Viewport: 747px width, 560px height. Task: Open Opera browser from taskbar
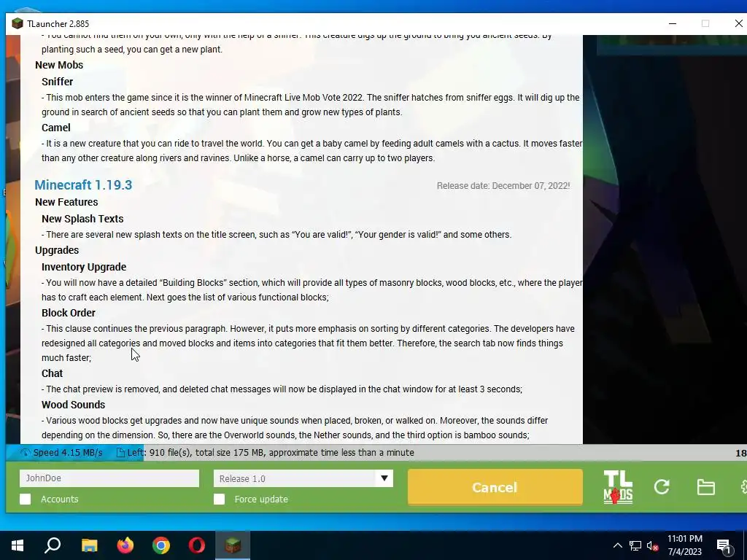click(x=197, y=545)
